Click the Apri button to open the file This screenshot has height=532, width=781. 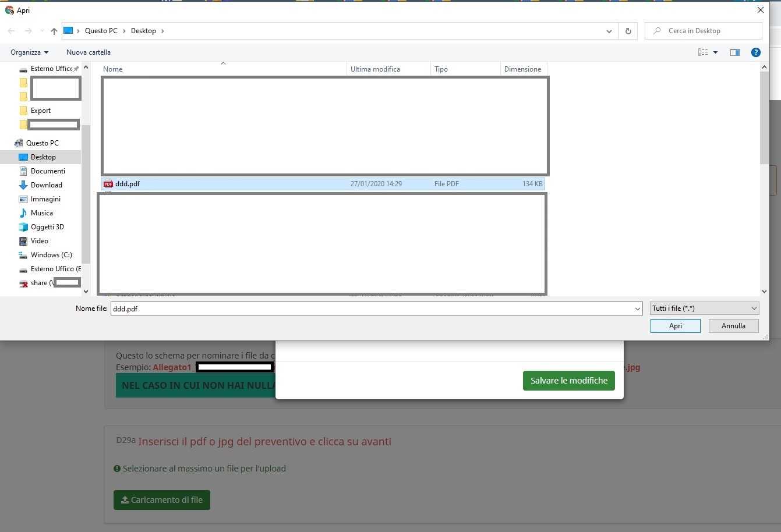(676, 326)
